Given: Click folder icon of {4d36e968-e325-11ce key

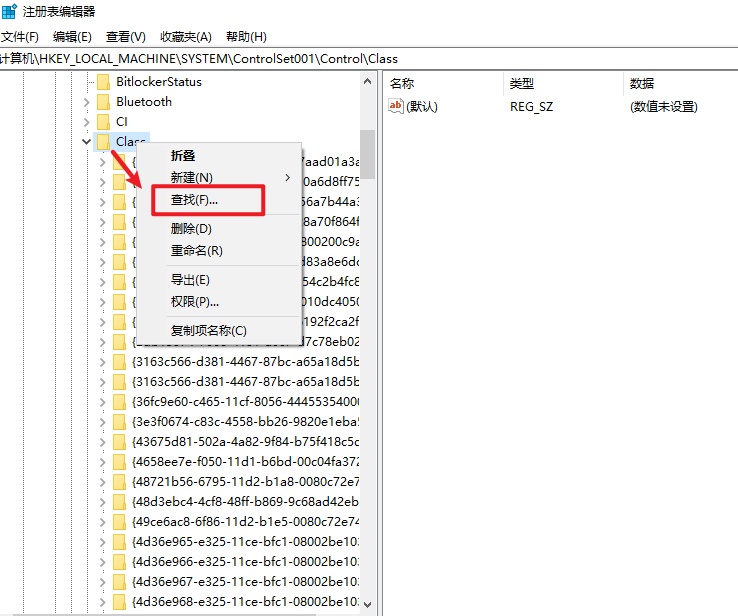Looking at the screenshot, I should coord(120,602).
